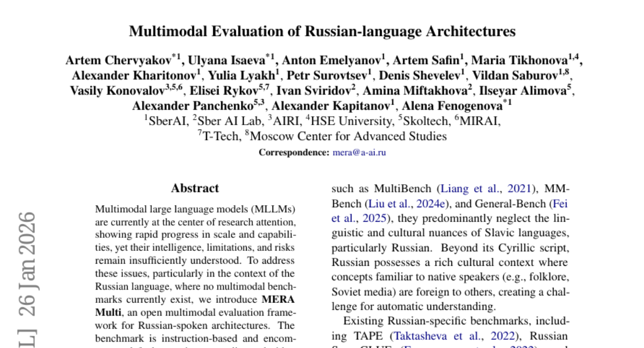
Task: Click author name Maria Tikhonova
Action: 518,60
